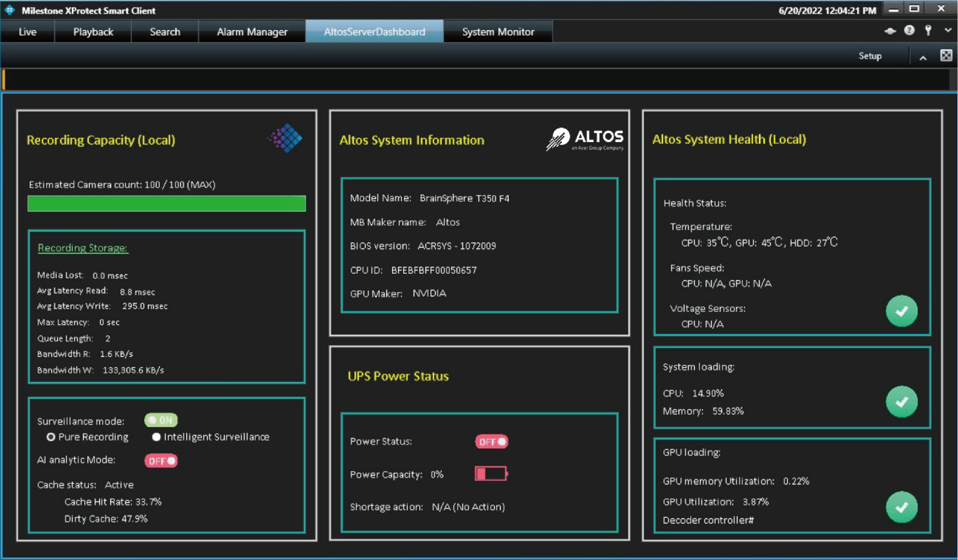Click Shortage action N/A (No Action) text

pyautogui.click(x=428, y=507)
